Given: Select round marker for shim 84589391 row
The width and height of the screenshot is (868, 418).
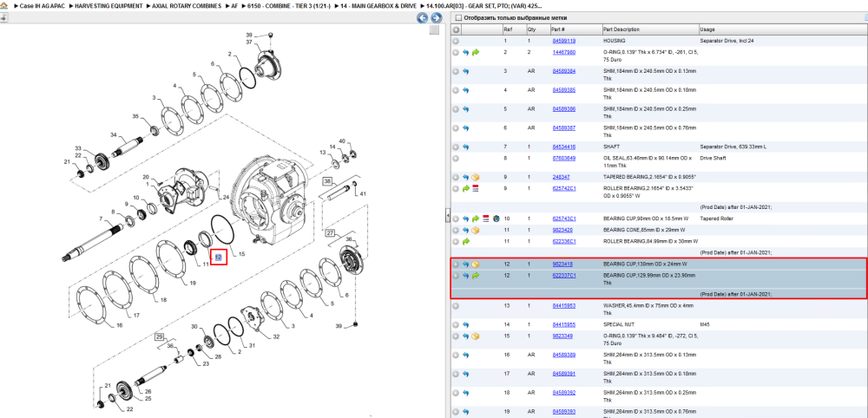Looking at the screenshot, I should [456, 374].
